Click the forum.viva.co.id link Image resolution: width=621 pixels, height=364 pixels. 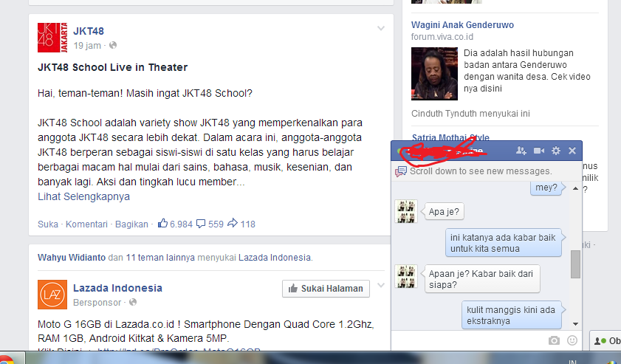point(442,37)
